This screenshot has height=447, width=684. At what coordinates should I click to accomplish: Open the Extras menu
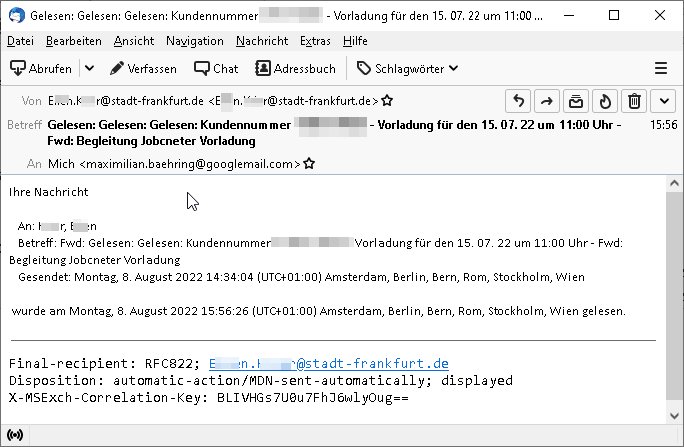(315, 41)
